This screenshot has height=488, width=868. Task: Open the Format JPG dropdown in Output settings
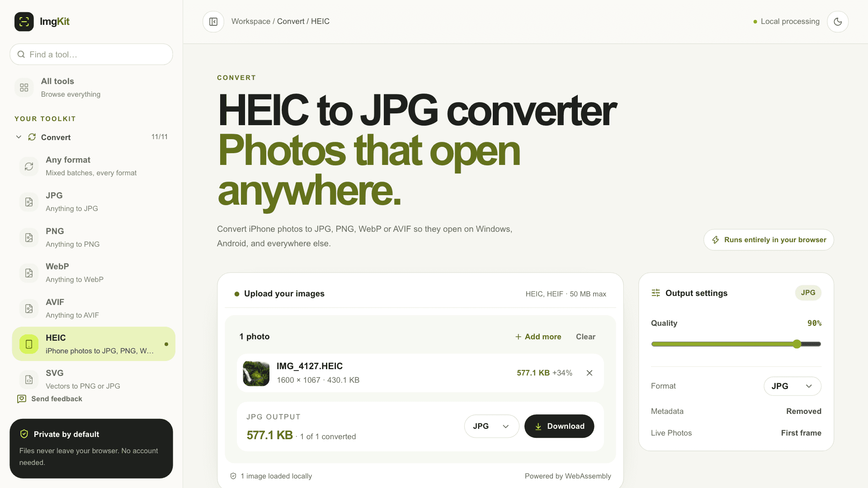tap(793, 386)
